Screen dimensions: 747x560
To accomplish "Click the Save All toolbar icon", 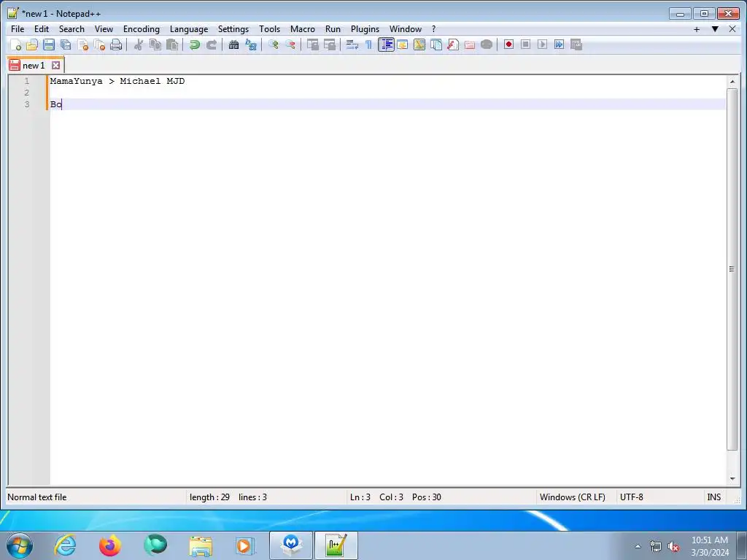I will 66,44.
